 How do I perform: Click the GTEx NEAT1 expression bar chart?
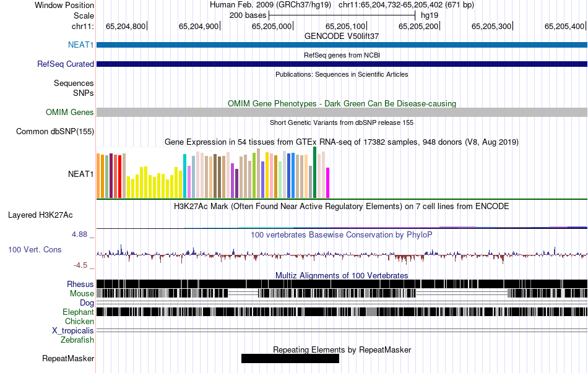pyautogui.click(x=213, y=173)
